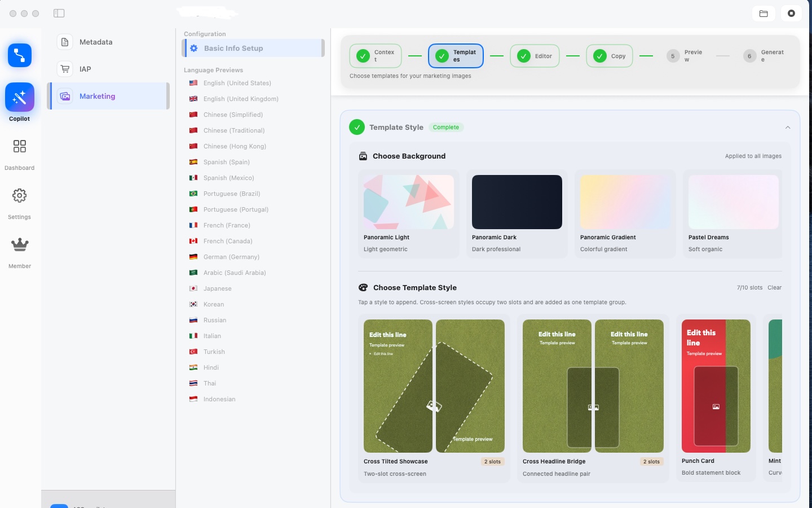Select the Editor completed step
Screen dimensions: 812x508
(535, 56)
